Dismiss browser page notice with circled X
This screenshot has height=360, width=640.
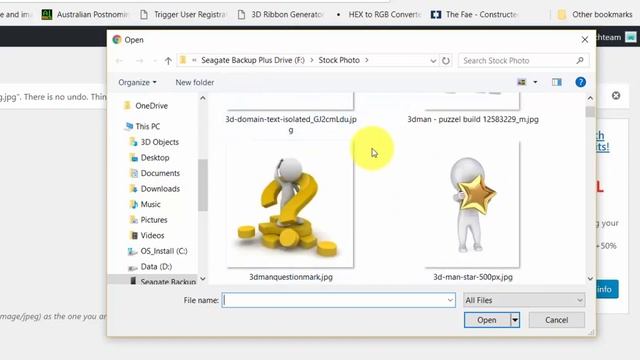[x=616, y=96]
